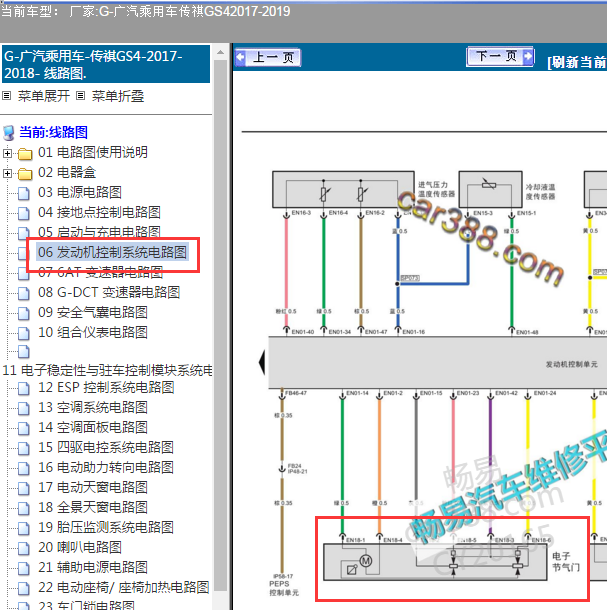This screenshot has width=607, height=610.
Task: Open 11 电子稳定性与驻车控制模块 entry
Action: [x=107, y=370]
